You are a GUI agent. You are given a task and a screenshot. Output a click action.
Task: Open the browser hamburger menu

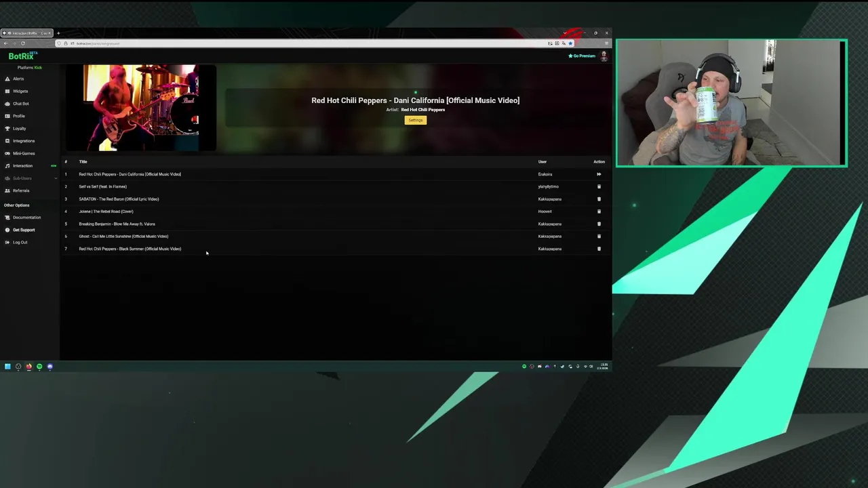[x=606, y=43]
